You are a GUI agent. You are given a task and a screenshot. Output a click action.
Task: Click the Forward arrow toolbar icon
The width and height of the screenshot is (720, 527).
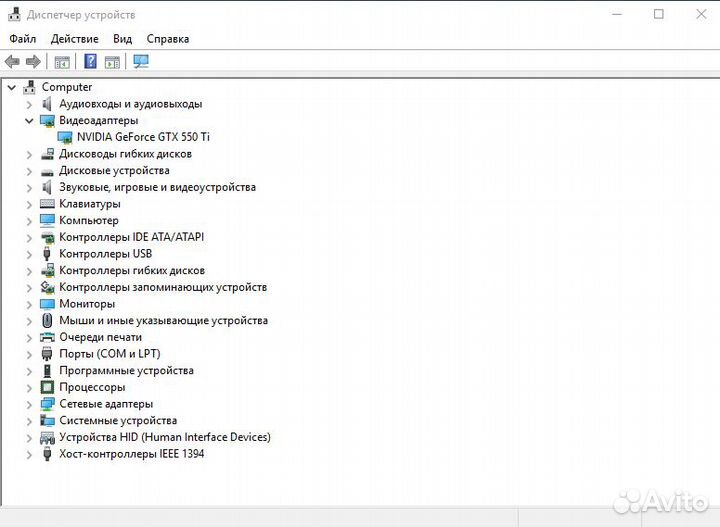click(x=33, y=61)
